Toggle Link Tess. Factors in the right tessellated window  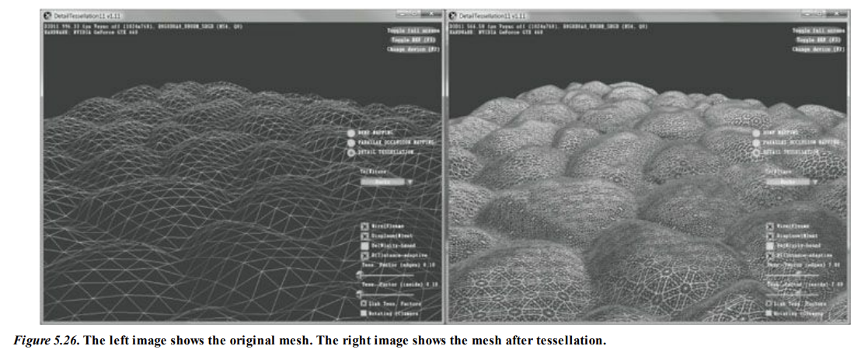pos(769,304)
